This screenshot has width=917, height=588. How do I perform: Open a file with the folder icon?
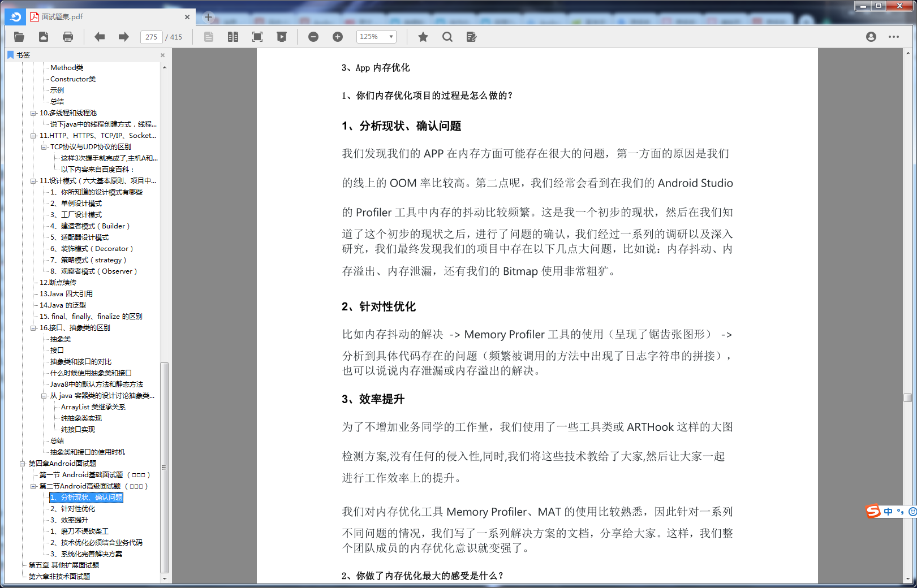coord(19,37)
